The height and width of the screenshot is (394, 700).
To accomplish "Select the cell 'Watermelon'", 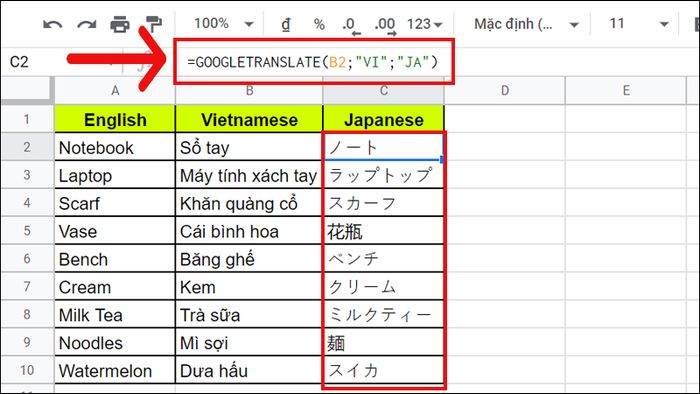I will point(115,370).
